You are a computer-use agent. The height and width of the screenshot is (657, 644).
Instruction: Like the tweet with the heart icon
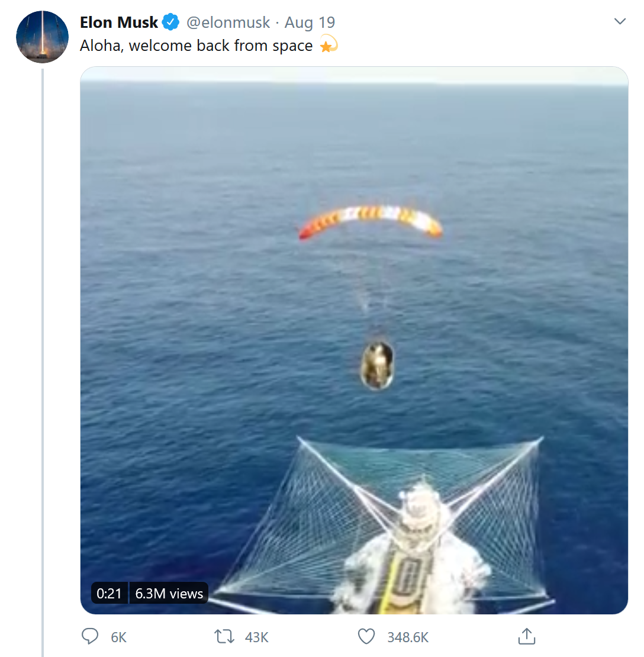367,636
